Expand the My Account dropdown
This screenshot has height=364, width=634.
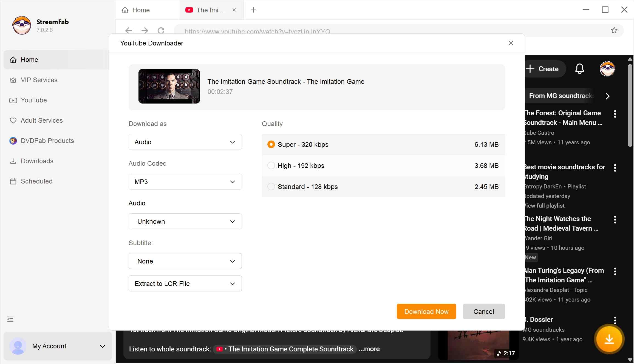[103, 346]
